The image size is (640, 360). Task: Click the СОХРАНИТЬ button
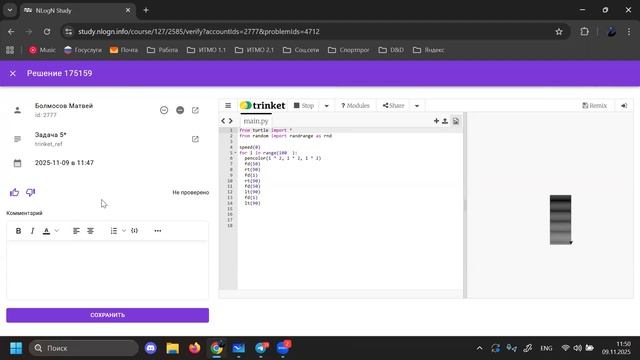point(107,315)
